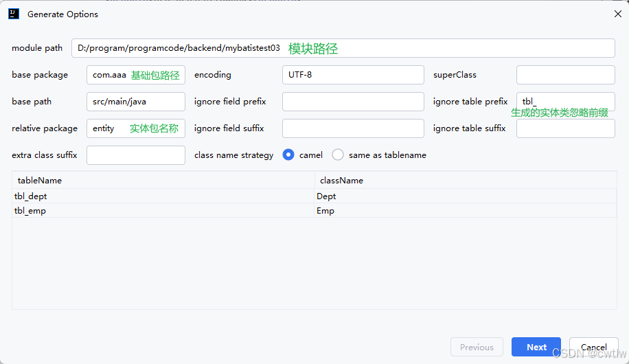Image resolution: width=629 pixels, height=364 pixels.
Task: Click the tableName column header
Action: point(163,180)
